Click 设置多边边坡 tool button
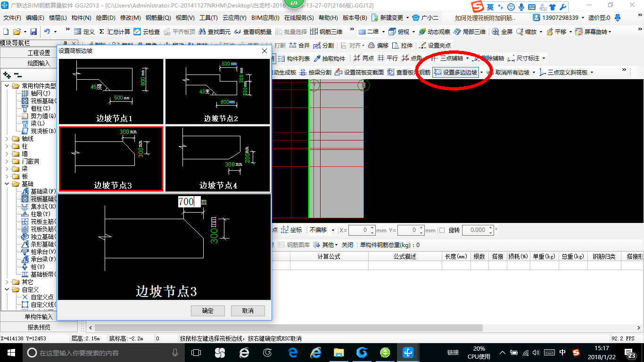 pyautogui.click(x=455, y=72)
